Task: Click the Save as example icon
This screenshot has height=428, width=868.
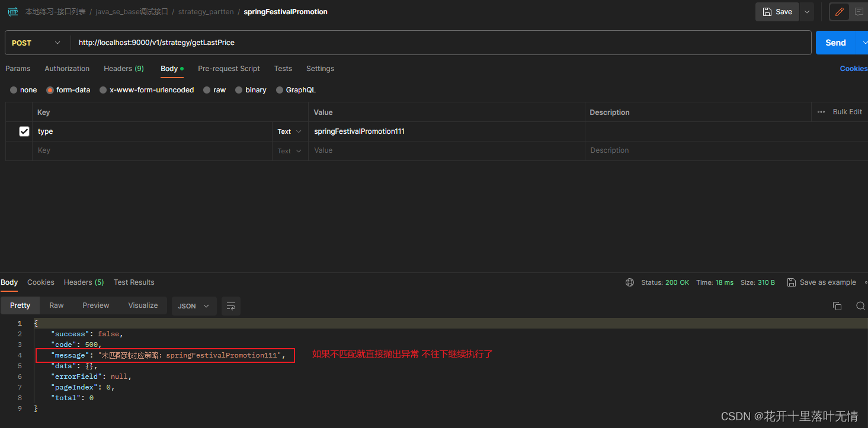Action: (x=791, y=282)
